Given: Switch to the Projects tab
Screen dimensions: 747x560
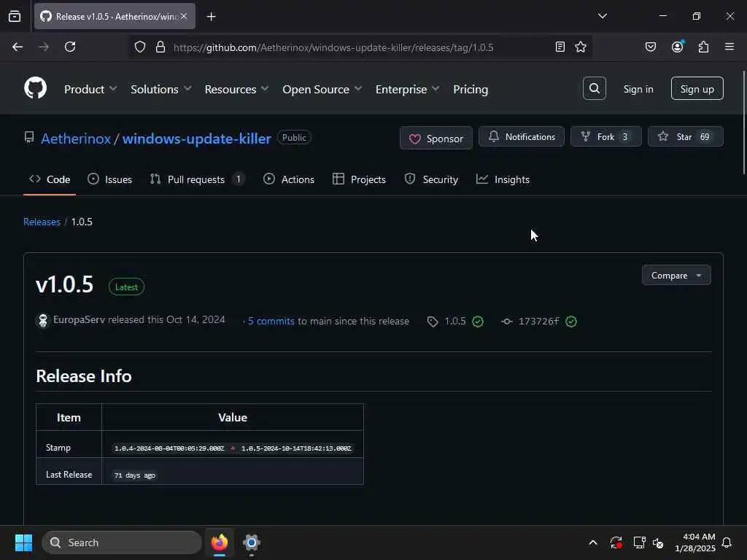Looking at the screenshot, I should point(359,179).
